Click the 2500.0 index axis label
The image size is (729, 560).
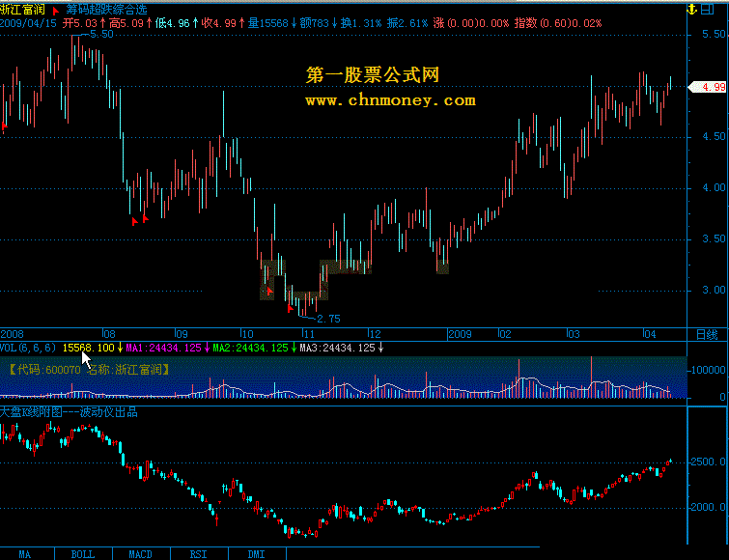click(x=709, y=462)
